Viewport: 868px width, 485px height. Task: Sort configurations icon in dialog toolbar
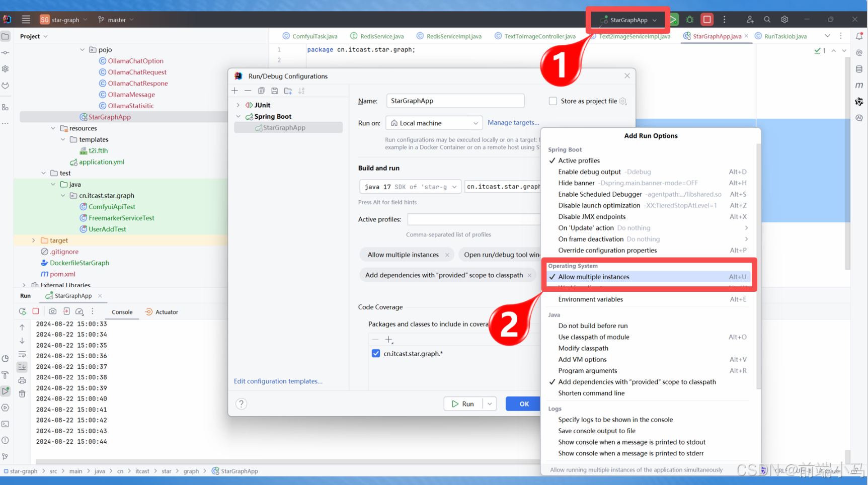pyautogui.click(x=301, y=91)
